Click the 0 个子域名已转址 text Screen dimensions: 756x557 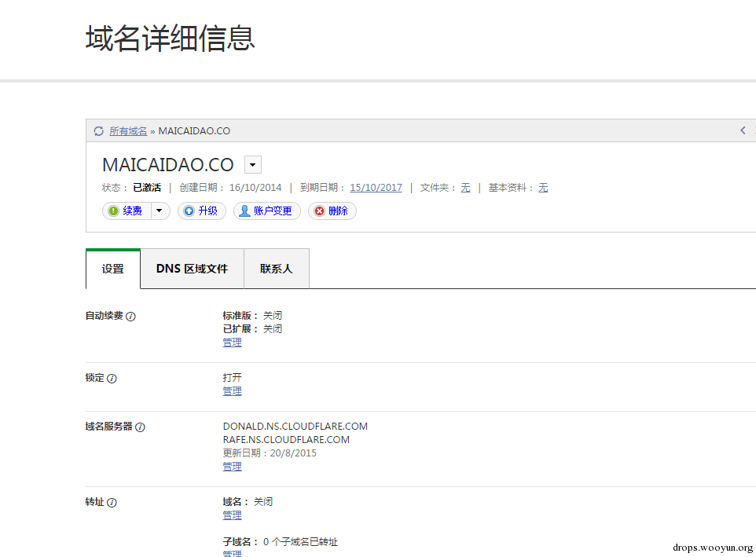(x=300, y=542)
